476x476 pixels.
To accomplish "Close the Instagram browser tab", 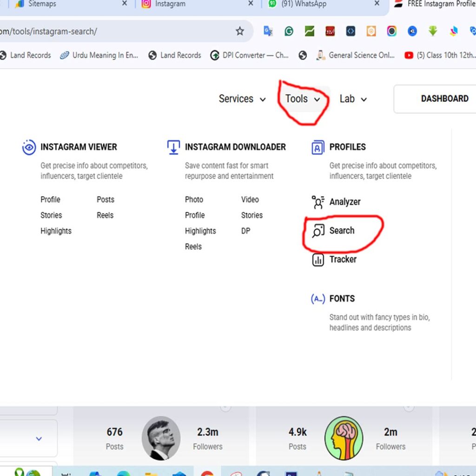I will click(x=251, y=4).
